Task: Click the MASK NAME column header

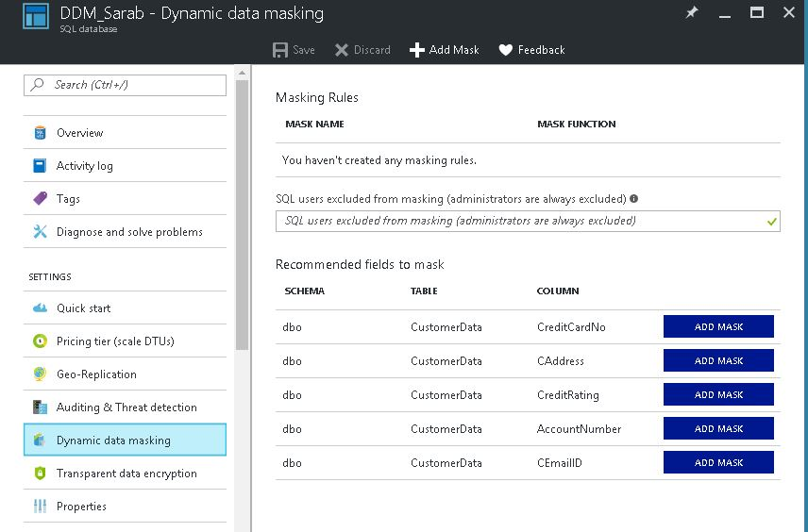Action: [315, 125]
